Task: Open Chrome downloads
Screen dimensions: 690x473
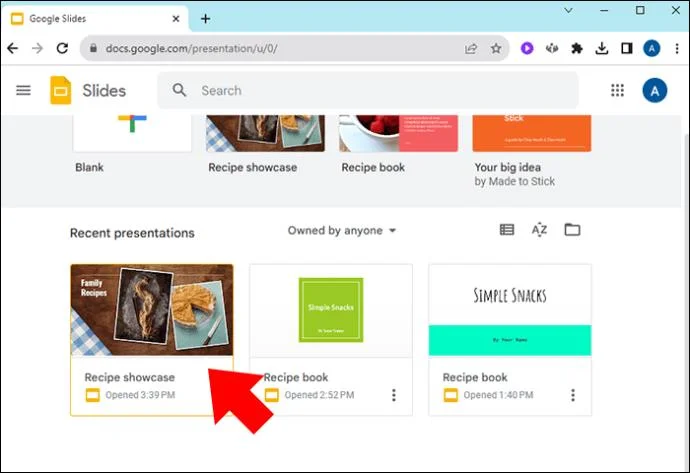Action: (602, 48)
